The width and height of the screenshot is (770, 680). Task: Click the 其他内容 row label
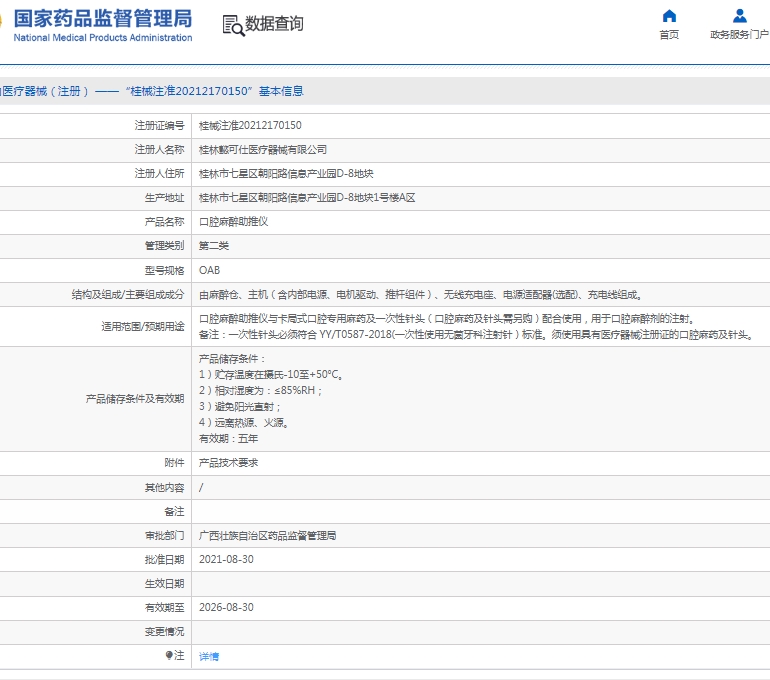pyautogui.click(x=165, y=488)
